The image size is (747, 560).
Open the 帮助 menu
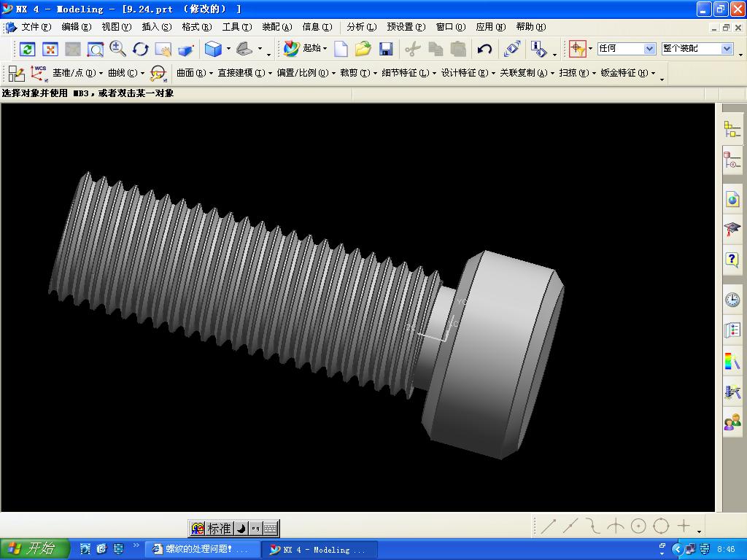click(531, 27)
